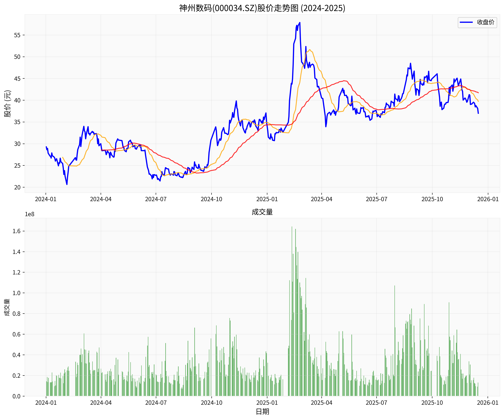Click the 1.6 volume axis tick label
The height and width of the screenshot is (420, 504).
pos(17,231)
